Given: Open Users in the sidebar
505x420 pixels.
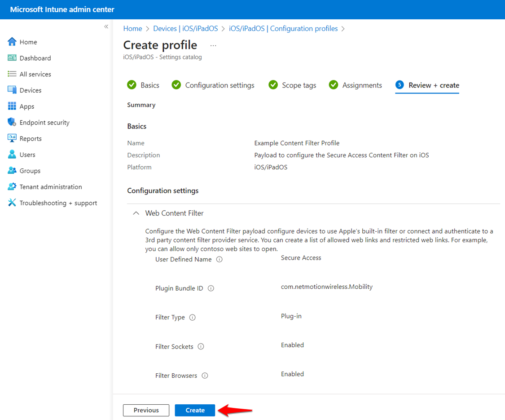Looking at the screenshot, I should [27, 155].
